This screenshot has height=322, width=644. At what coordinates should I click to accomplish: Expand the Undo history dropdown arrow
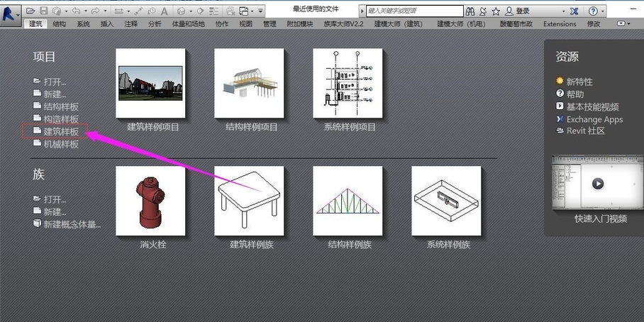86,11
